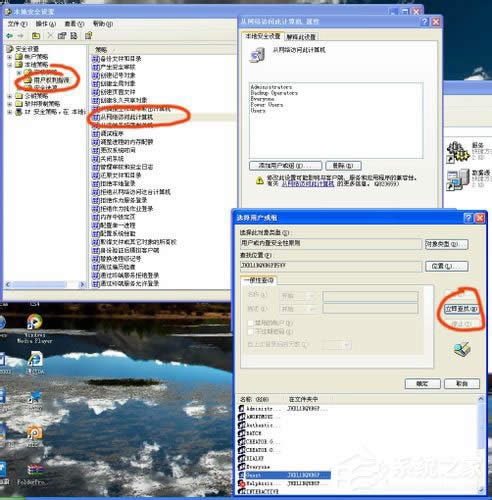Toggle the 禁用的帐户 checkbox

point(251,323)
